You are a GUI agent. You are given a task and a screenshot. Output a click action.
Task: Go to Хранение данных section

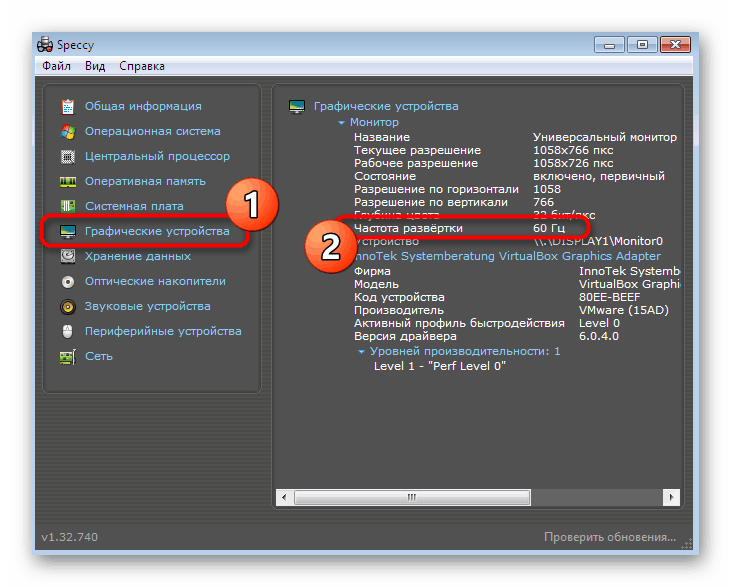[138, 256]
